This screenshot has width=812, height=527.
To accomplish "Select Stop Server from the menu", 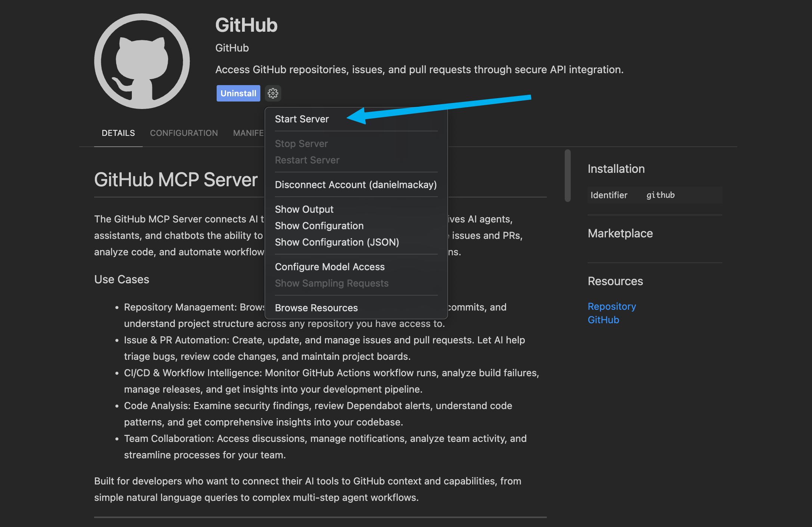I will (301, 143).
